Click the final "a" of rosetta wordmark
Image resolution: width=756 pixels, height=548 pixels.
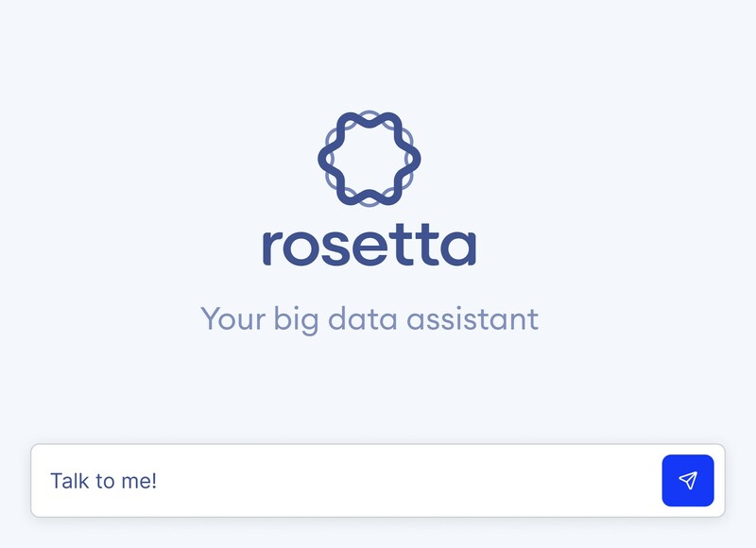pyautogui.click(x=460, y=248)
